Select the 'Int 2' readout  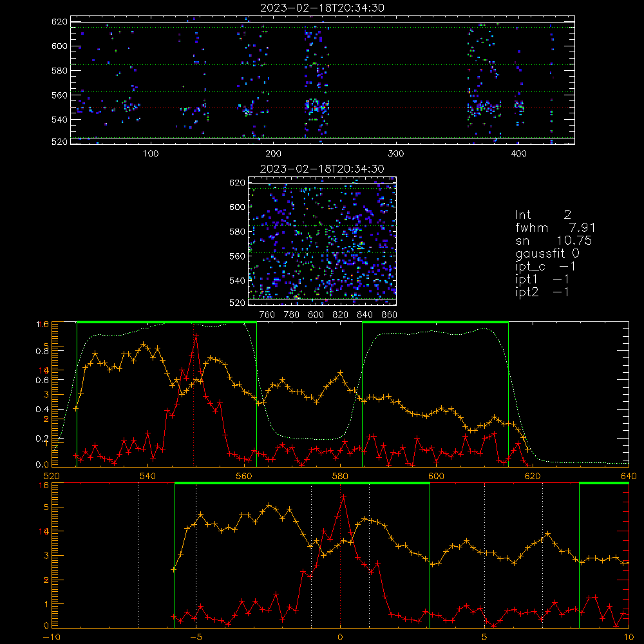tap(543, 215)
